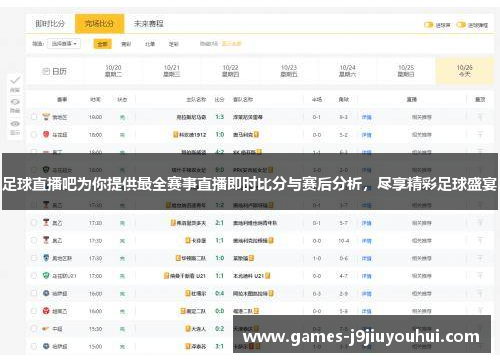Click the yellow show-all link beside hidden count
500x362 pixels.
coord(232,44)
